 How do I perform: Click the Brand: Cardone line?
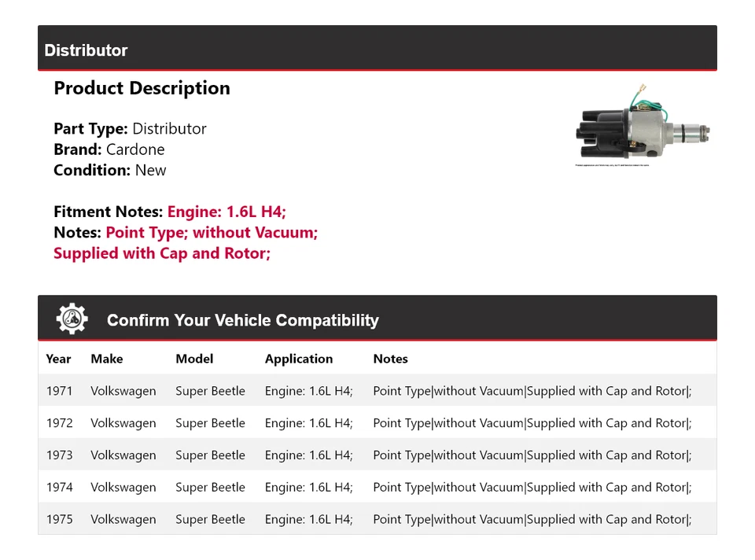click(109, 149)
